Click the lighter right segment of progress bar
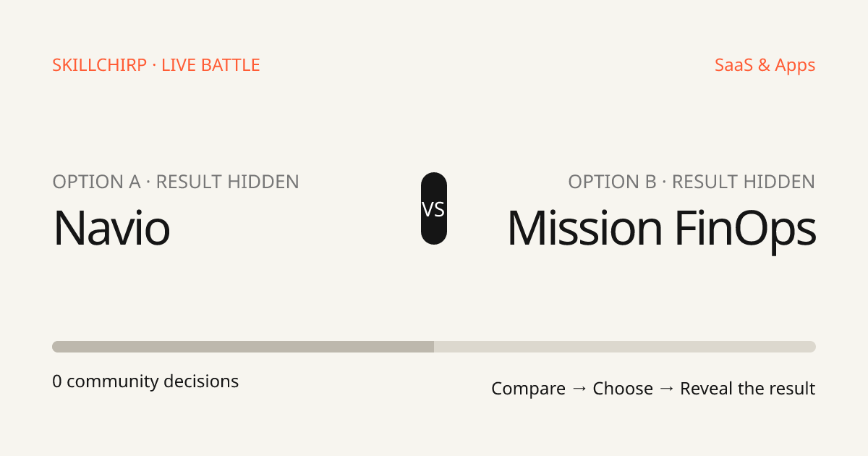The height and width of the screenshot is (456, 868). pos(625,347)
